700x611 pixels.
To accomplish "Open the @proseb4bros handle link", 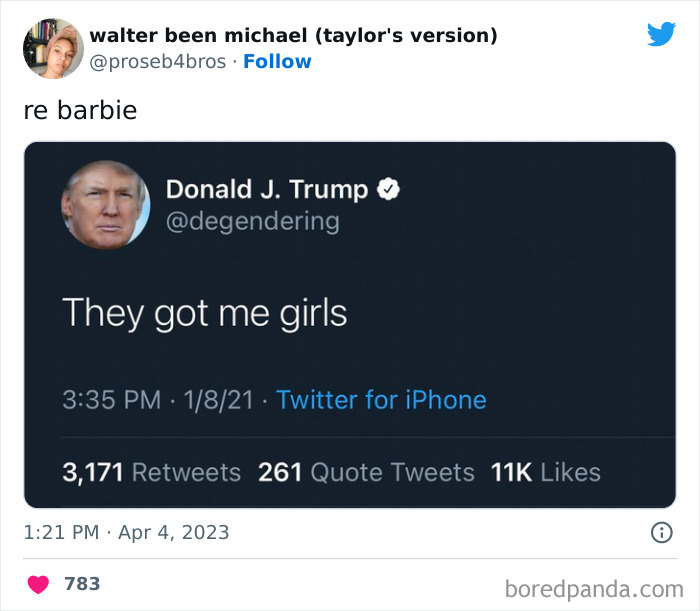I will coord(158,62).
